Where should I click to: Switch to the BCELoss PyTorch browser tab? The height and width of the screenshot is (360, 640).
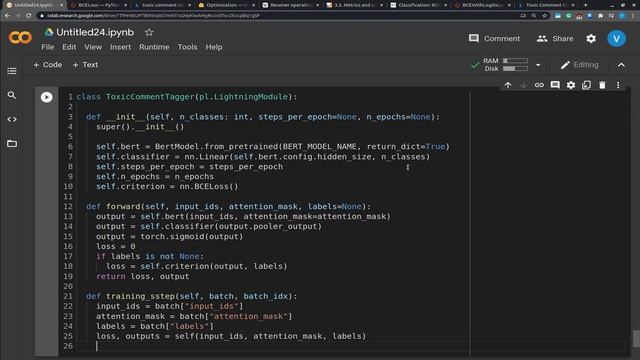(98, 5)
